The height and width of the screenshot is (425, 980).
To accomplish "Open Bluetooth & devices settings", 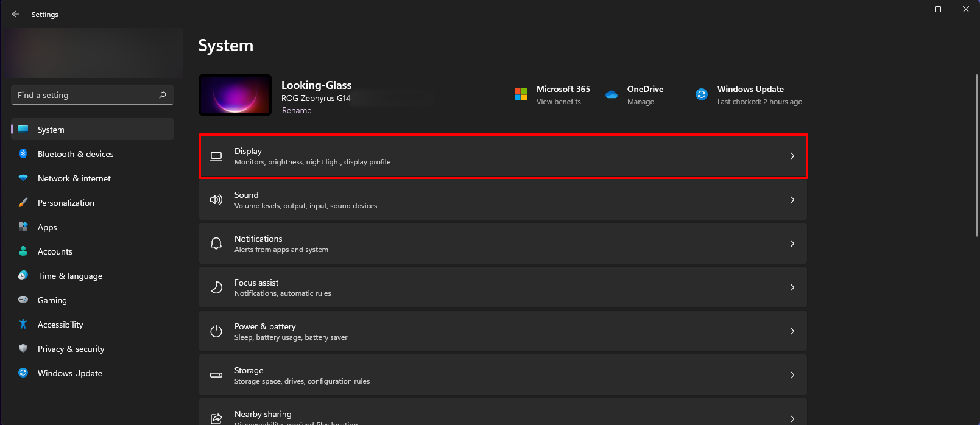I will [x=93, y=154].
